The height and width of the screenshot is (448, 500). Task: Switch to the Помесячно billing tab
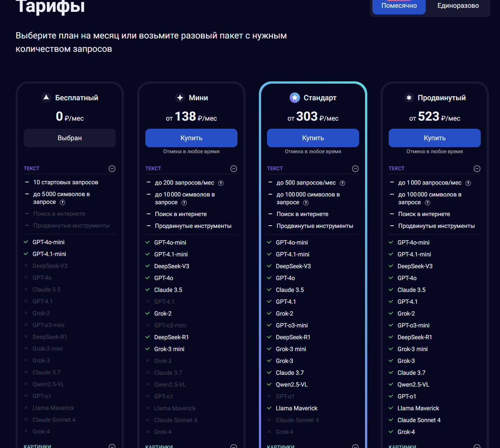(x=399, y=6)
